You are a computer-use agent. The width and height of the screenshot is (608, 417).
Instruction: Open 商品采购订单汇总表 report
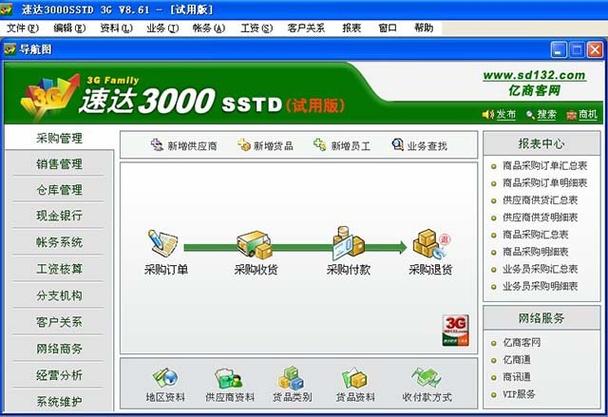pos(544,166)
